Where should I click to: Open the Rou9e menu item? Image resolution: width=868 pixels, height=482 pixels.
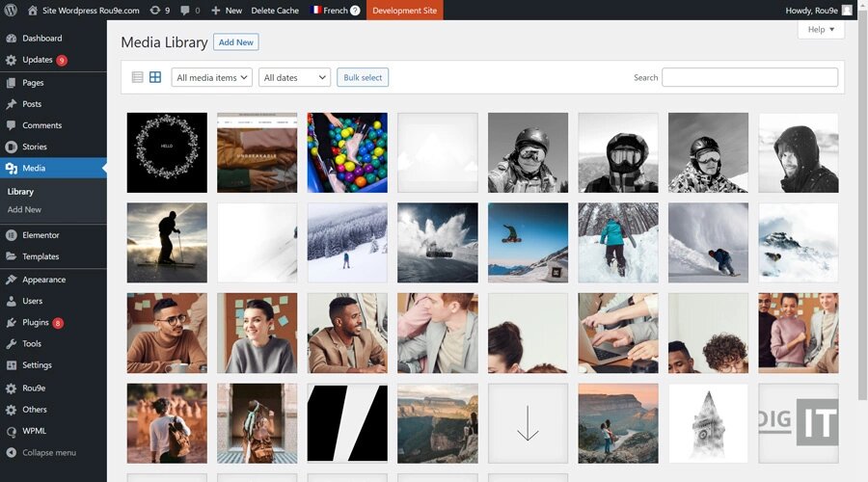pos(34,388)
